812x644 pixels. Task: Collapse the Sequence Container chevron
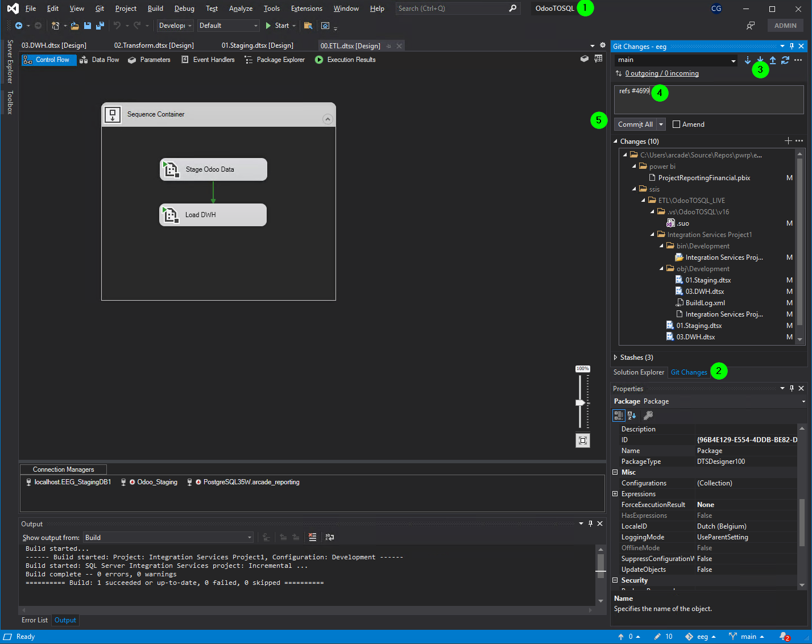pyautogui.click(x=327, y=119)
